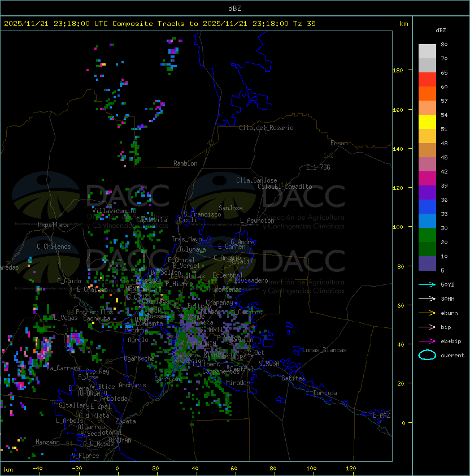This screenshot has height=476, width=470.
Task: Click the Clla.del_Rosario map label
Action: [266, 128]
